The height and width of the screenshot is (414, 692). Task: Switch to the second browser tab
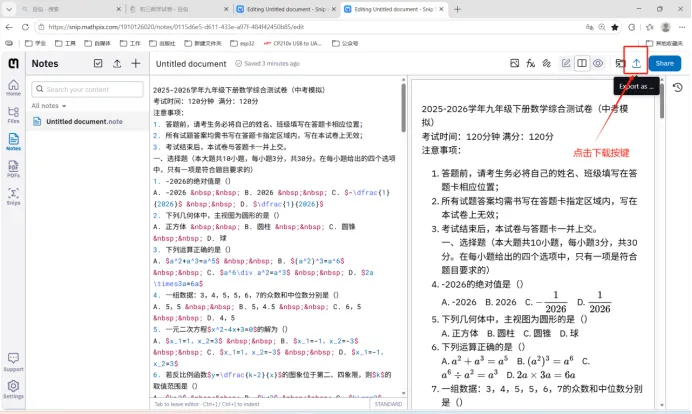(x=179, y=9)
